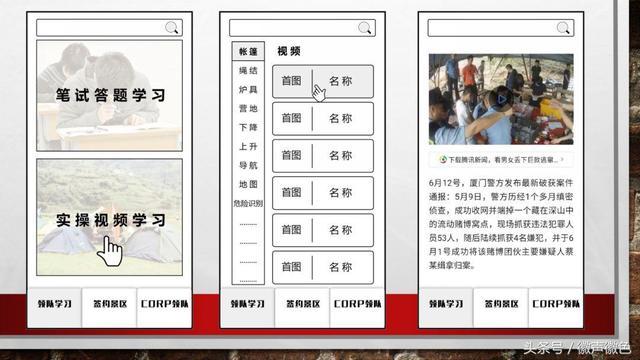640x360 pixels.
Task: Click the search box on the left phone
Action: (x=109, y=28)
